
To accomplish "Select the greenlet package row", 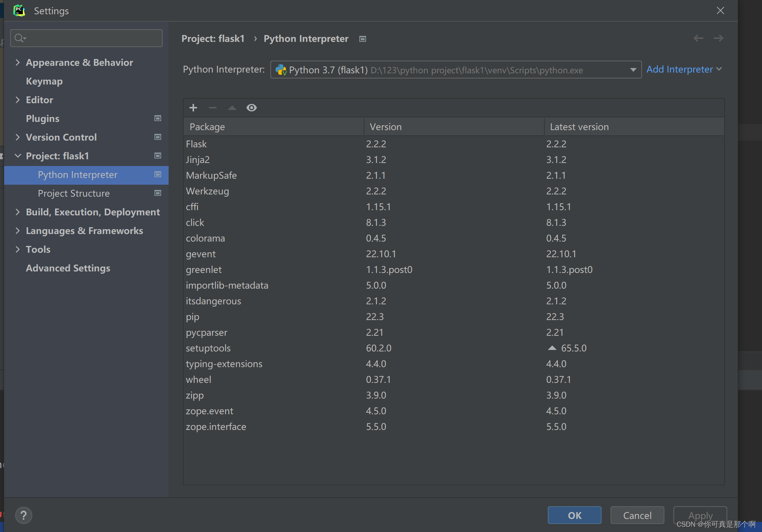I will tap(454, 270).
